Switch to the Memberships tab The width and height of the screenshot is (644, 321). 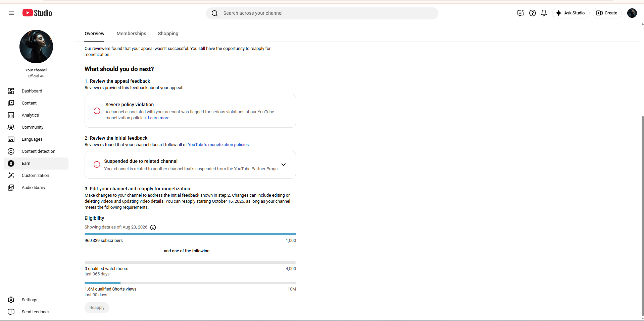(x=131, y=34)
